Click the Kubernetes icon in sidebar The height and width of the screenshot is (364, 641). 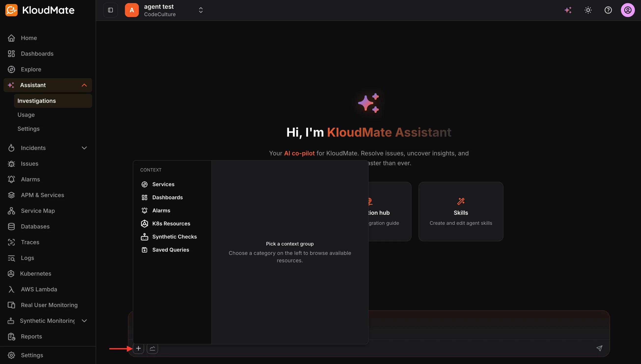[11, 273]
